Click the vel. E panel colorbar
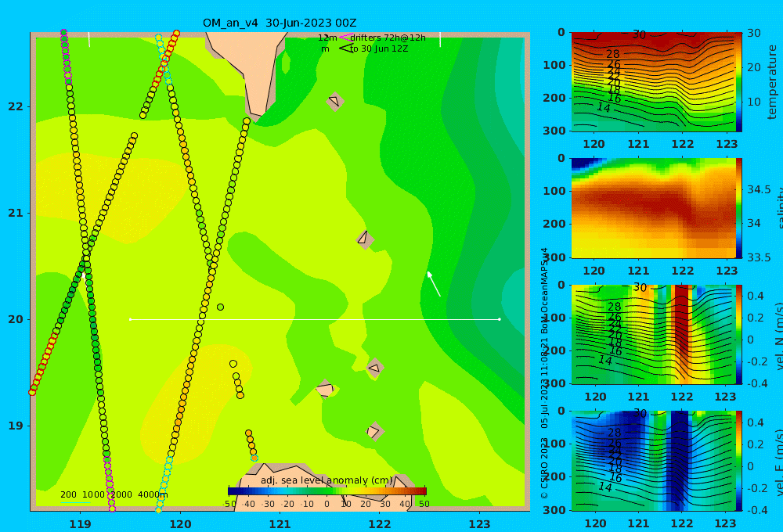The image size is (783, 532). click(x=738, y=461)
